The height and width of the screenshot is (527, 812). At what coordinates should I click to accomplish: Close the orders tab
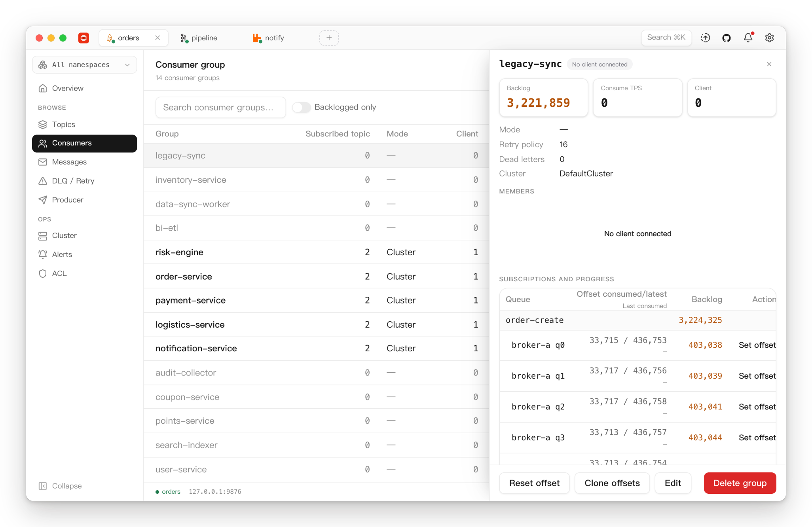157,38
